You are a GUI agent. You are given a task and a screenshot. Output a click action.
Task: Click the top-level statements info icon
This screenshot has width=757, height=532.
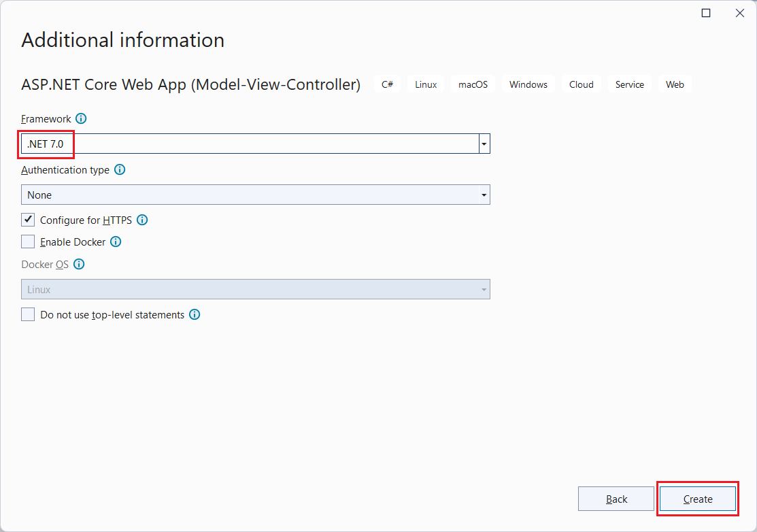195,314
